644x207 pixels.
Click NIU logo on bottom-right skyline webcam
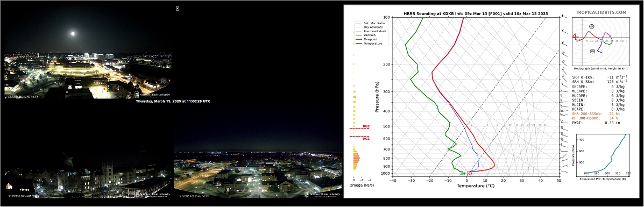(x=322, y=194)
